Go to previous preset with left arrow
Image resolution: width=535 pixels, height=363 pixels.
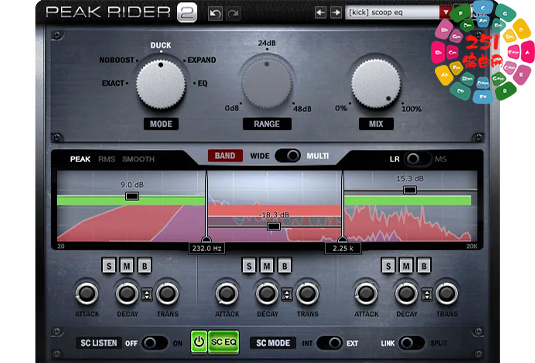(x=320, y=13)
